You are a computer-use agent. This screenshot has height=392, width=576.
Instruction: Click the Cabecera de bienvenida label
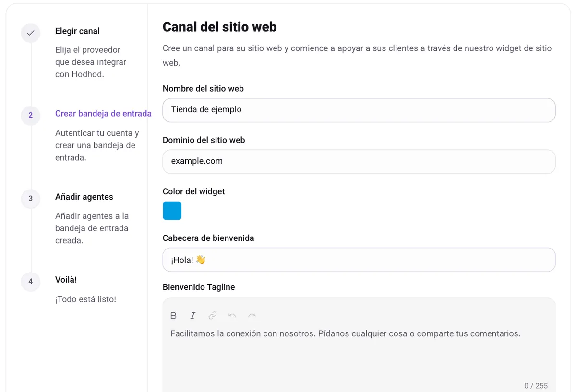(208, 238)
